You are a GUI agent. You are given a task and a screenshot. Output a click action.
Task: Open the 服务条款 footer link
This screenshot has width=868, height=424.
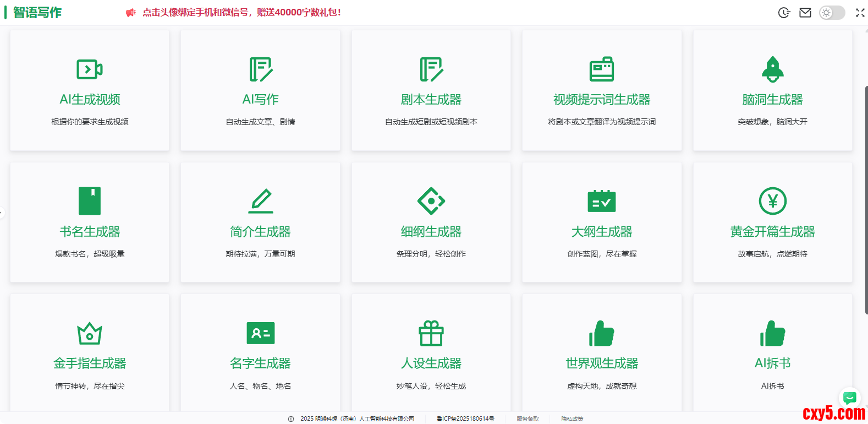pyautogui.click(x=528, y=419)
